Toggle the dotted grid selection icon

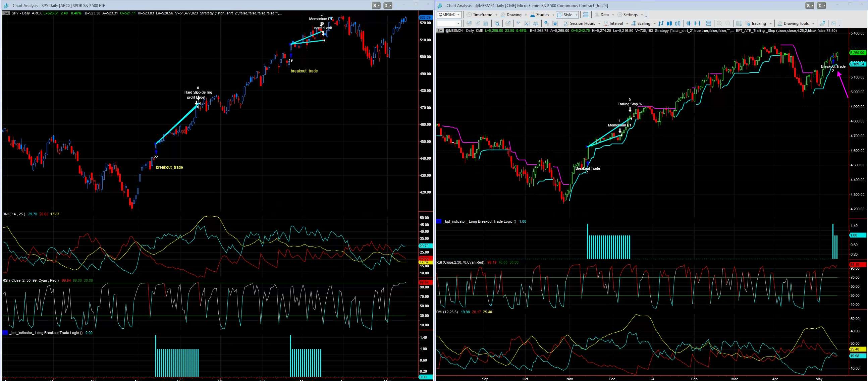point(739,23)
